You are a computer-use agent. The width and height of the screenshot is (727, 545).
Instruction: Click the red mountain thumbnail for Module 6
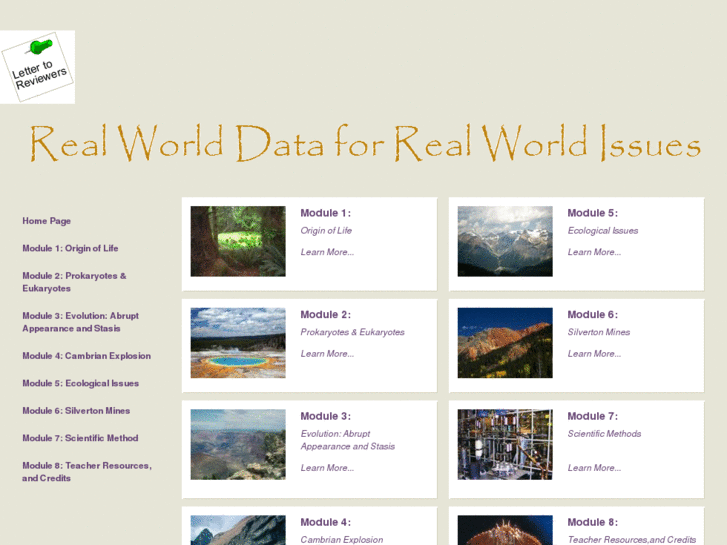click(x=505, y=343)
